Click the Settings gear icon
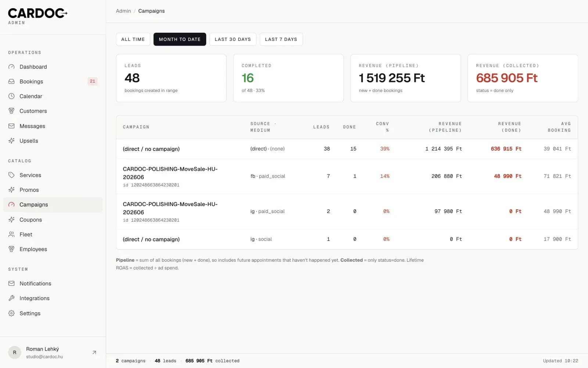Screen dimensions: 588x368 point(11,313)
